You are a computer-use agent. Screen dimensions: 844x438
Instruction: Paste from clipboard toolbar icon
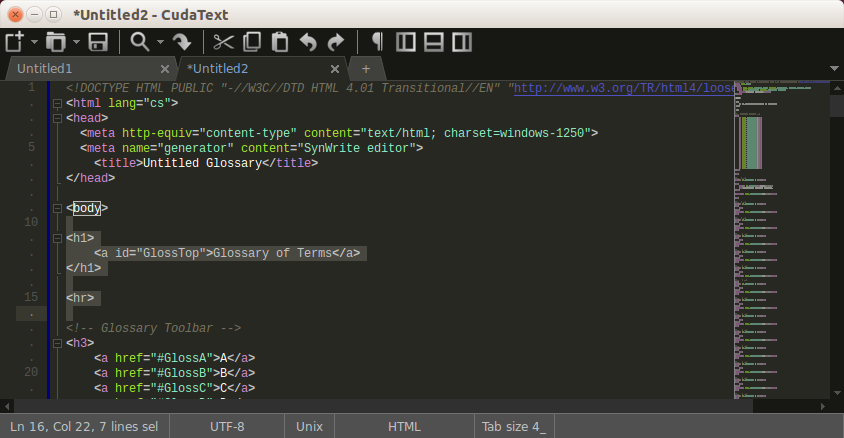(x=280, y=42)
